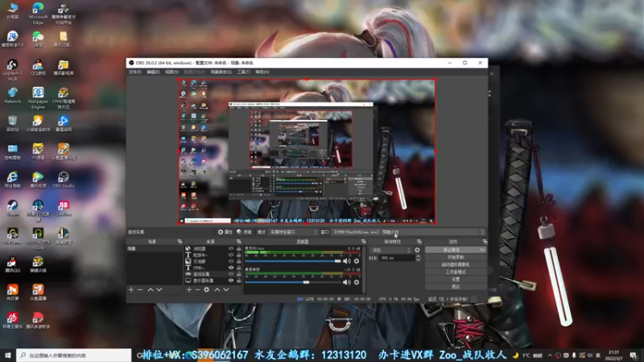Toggle the lock on the 显示器采集 source
This screenshot has width=644, height=362.
(x=238, y=281)
